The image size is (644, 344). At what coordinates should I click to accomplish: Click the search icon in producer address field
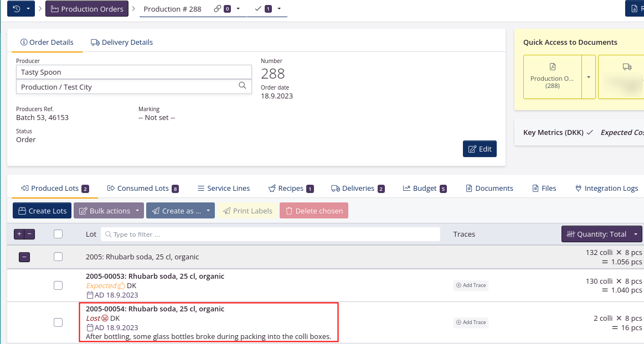pos(242,86)
